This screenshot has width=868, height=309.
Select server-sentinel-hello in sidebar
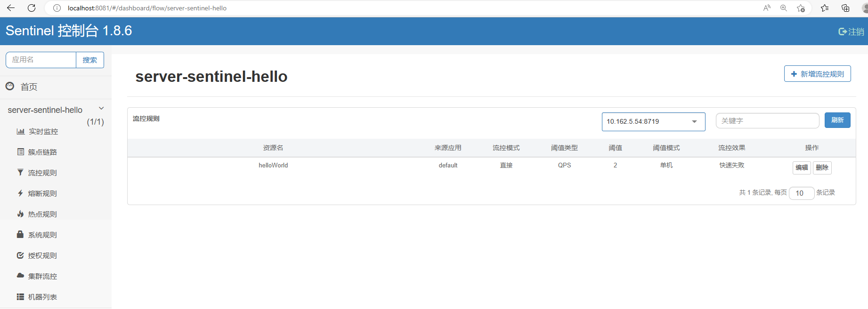[45, 110]
